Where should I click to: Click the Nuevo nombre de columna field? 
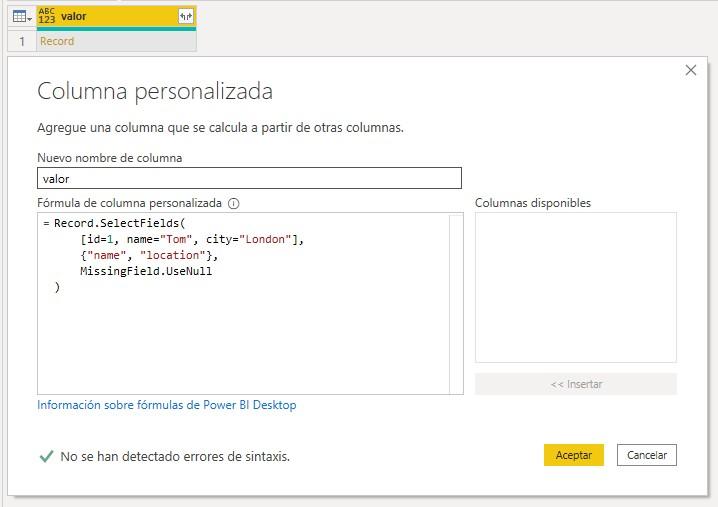click(x=249, y=179)
